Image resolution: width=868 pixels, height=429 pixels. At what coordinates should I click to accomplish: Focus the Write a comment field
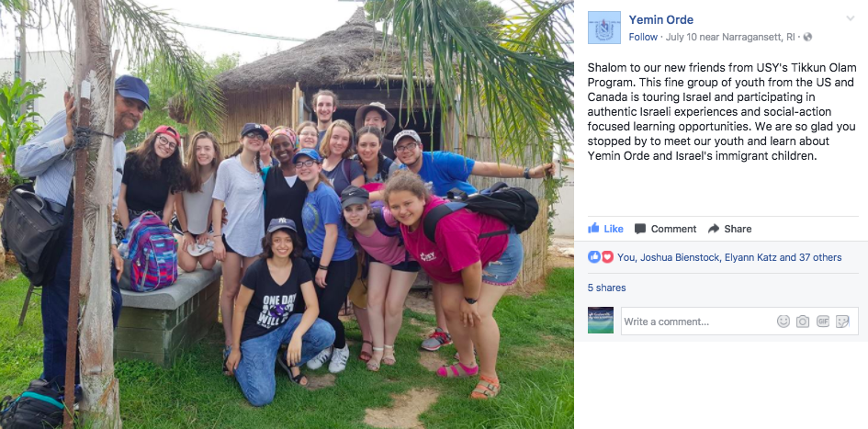pos(697,321)
